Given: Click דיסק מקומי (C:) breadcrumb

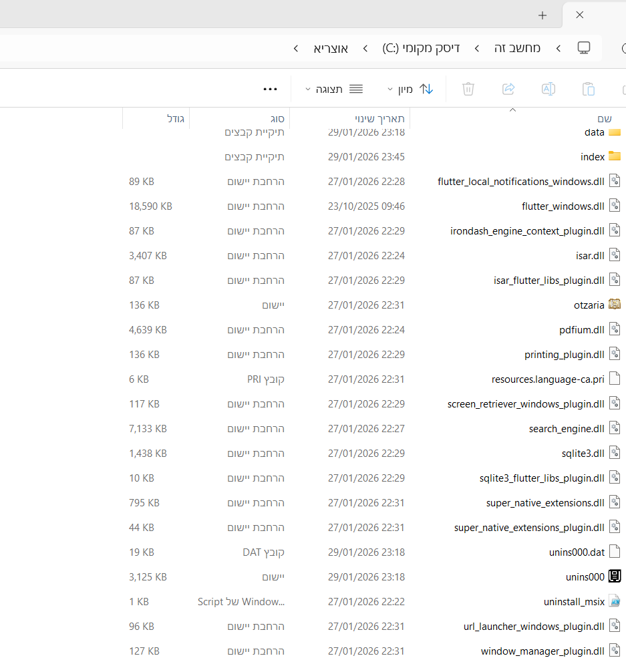Looking at the screenshot, I should (421, 48).
